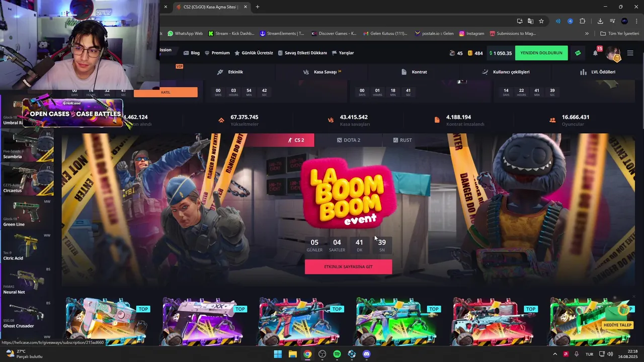Click the $ 1 050.35 balance
This screenshot has height=362, width=644.
coord(500,53)
